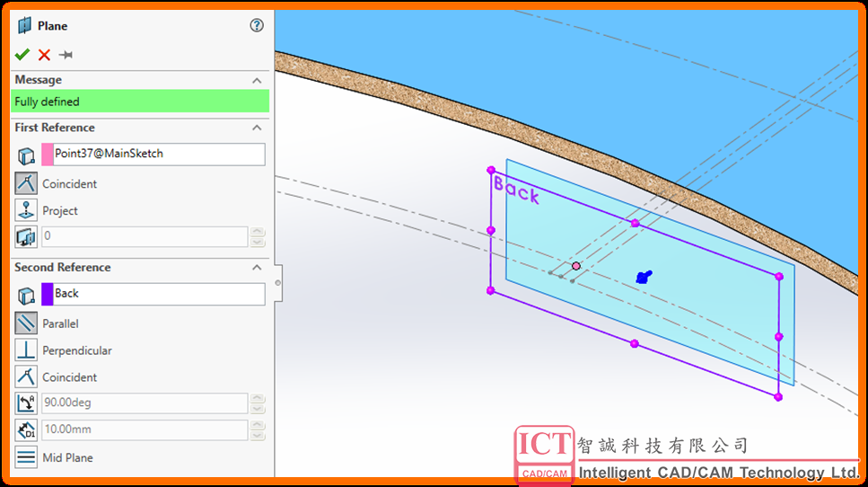Click top-left magenta handle of Back plane
This screenshot has height=487, width=868.
click(491, 170)
